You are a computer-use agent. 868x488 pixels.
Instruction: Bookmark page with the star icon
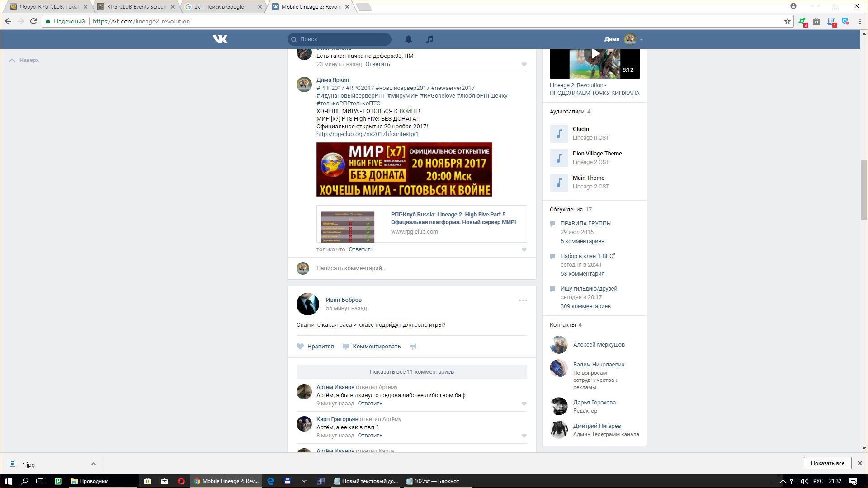pos(787,21)
